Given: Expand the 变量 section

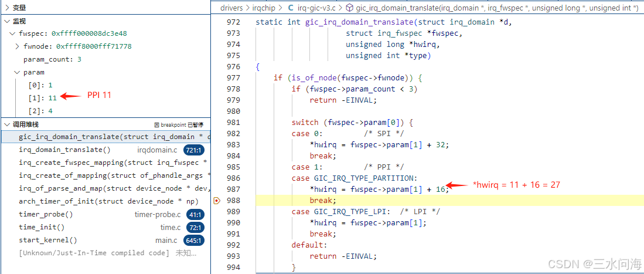Looking at the screenshot, I should point(8,8).
